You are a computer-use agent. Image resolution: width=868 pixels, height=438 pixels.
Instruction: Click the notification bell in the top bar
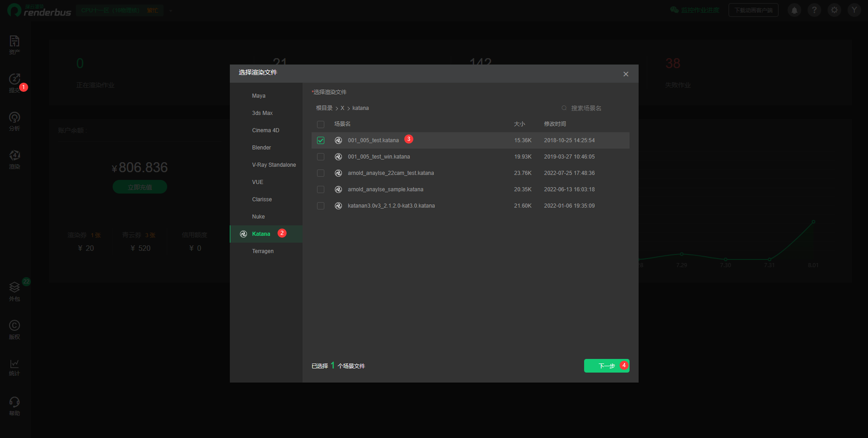point(794,10)
